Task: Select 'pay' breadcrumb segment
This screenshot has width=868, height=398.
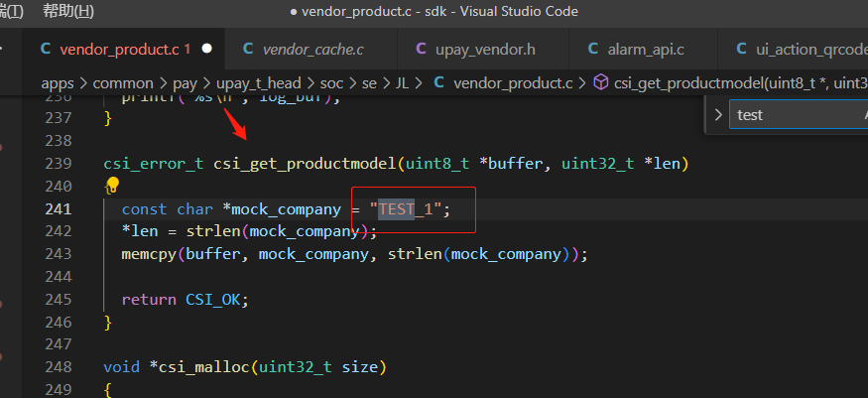Action: (185, 83)
